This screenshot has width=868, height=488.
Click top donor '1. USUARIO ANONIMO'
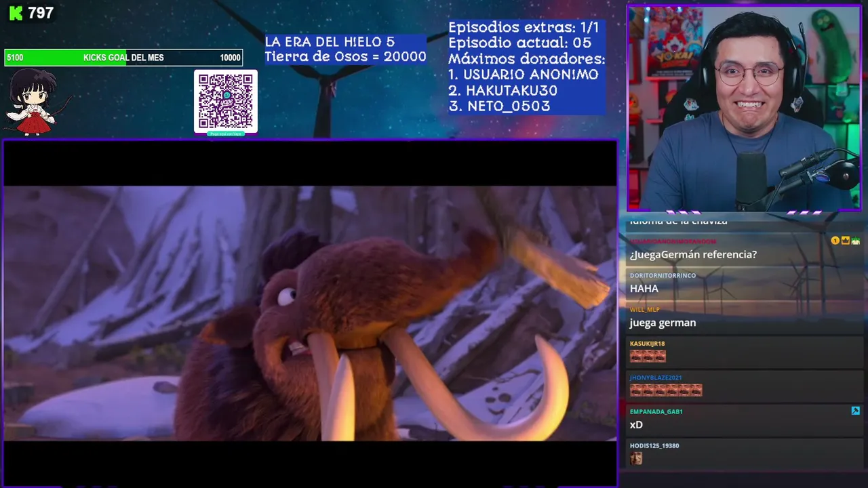coord(524,75)
